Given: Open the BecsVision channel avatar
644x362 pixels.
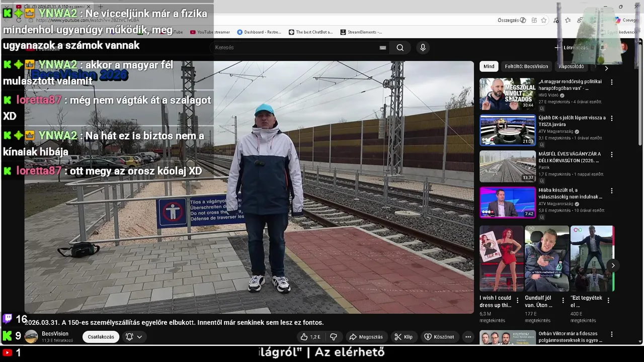Looking at the screenshot, I should [x=31, y=337].
